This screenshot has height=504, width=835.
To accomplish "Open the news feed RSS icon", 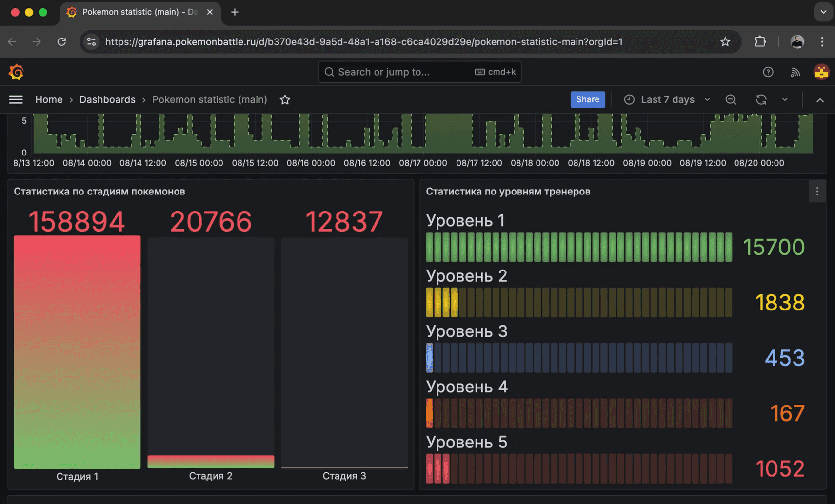I will point(795,72).
